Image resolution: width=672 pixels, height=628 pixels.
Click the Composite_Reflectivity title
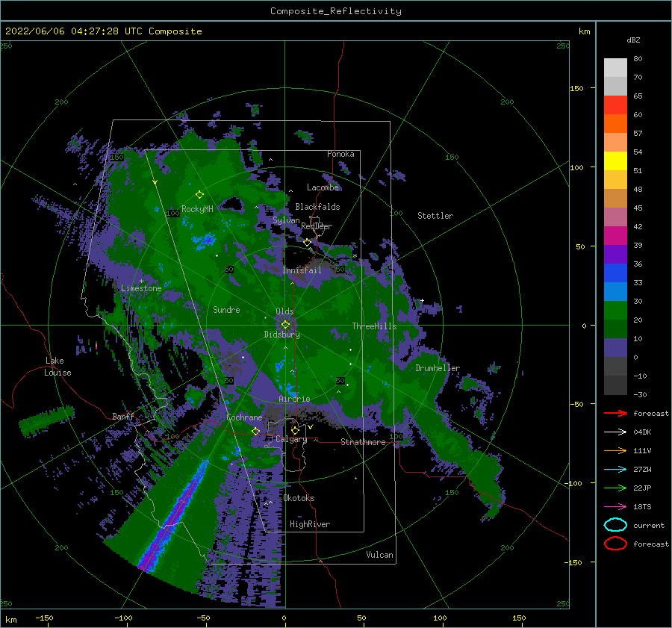tap(336, 11)
